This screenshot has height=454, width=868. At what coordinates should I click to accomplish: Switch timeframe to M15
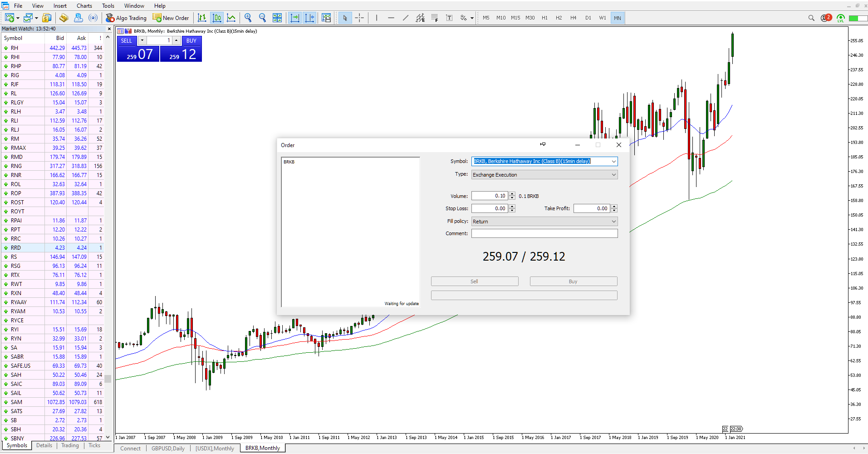pyautogui.click(x=515, y=18)
